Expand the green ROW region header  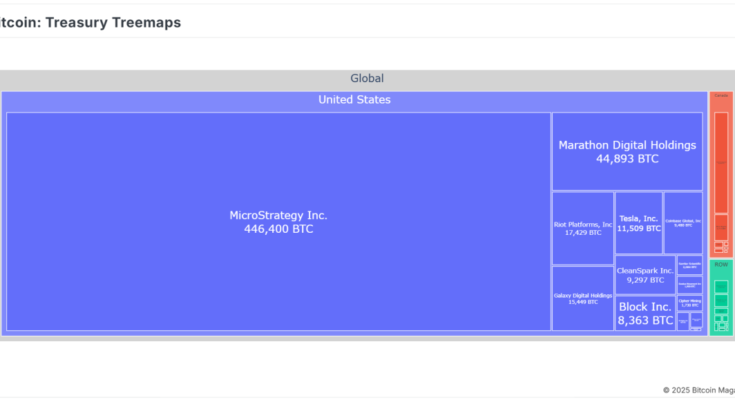pos(721,265)
